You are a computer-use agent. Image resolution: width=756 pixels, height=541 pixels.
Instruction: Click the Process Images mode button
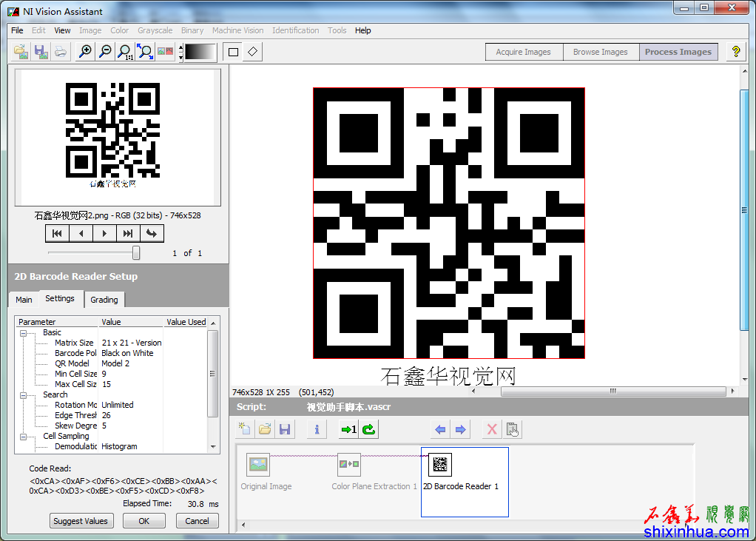pos(678,52)
